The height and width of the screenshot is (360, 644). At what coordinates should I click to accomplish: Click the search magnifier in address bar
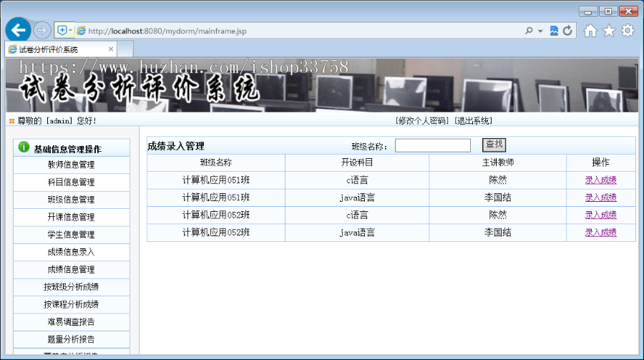tap(529, 31)
